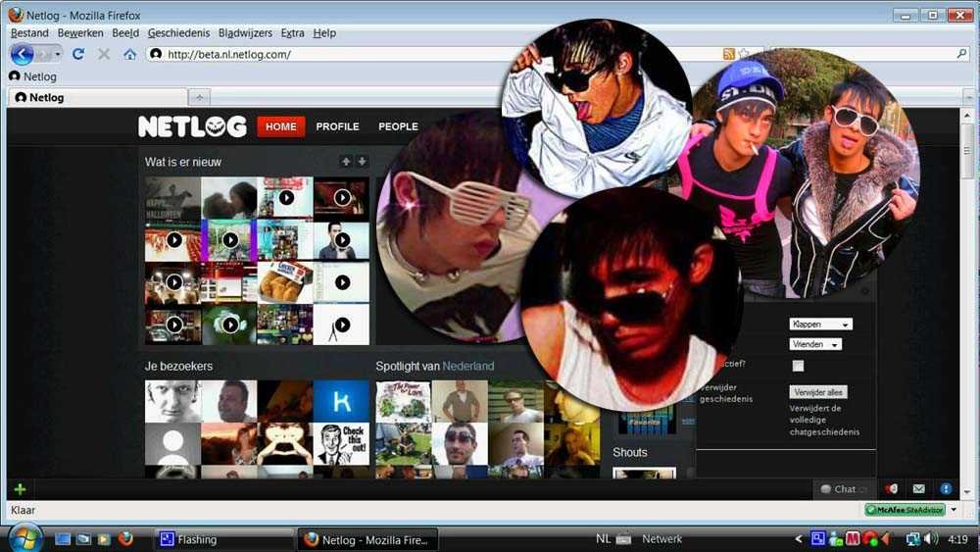Open the default silhouette avatar visitor tile

point(173,444)
